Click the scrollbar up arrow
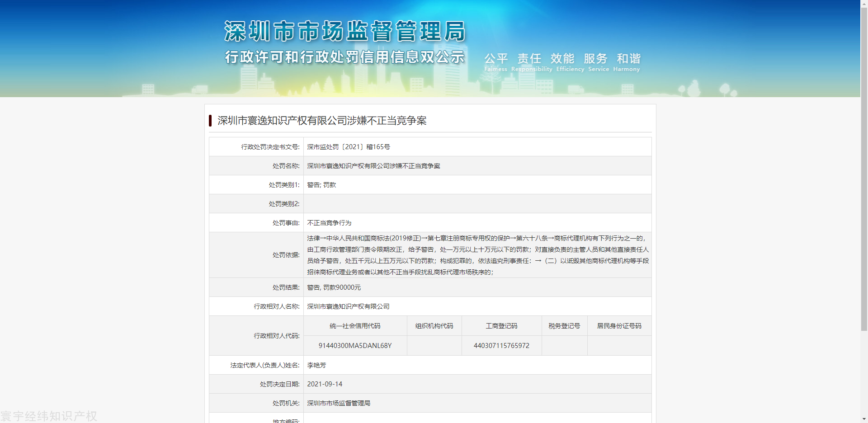The image size is (868, 423). [x=864, y=4]
